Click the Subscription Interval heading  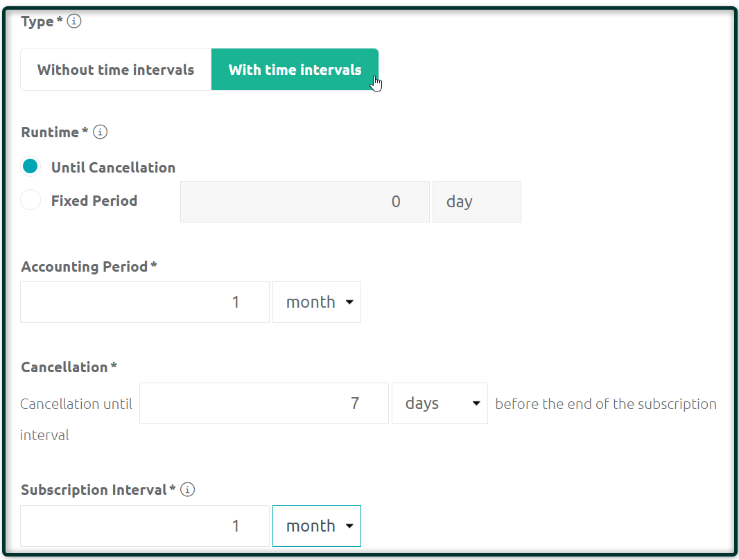pyautogui.click(x=98, y=490)
